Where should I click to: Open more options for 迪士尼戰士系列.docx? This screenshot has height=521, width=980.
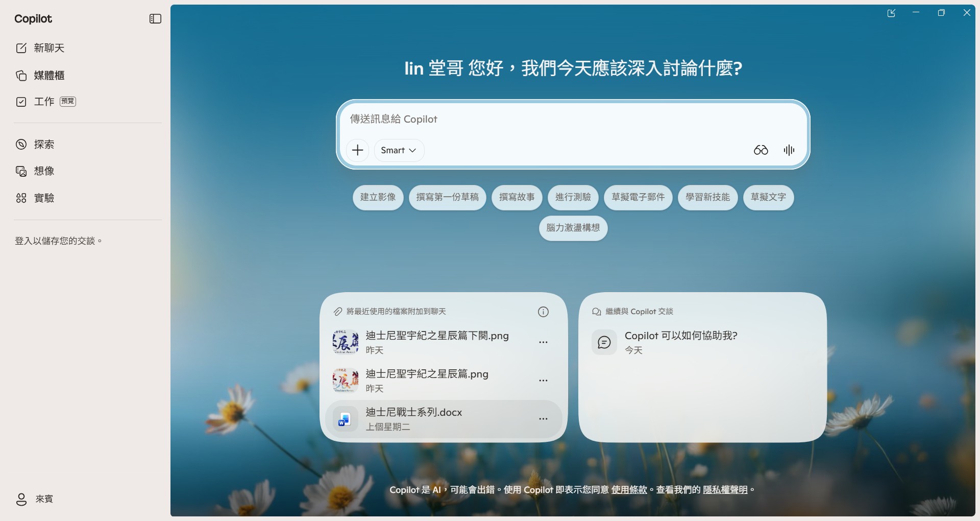(x=543, y=419)
